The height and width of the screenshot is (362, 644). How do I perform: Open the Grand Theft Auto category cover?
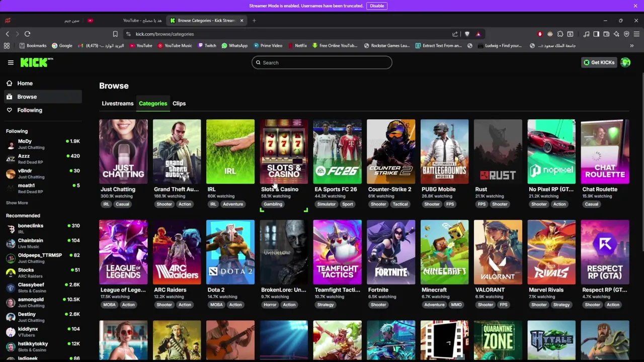(177, 151)
